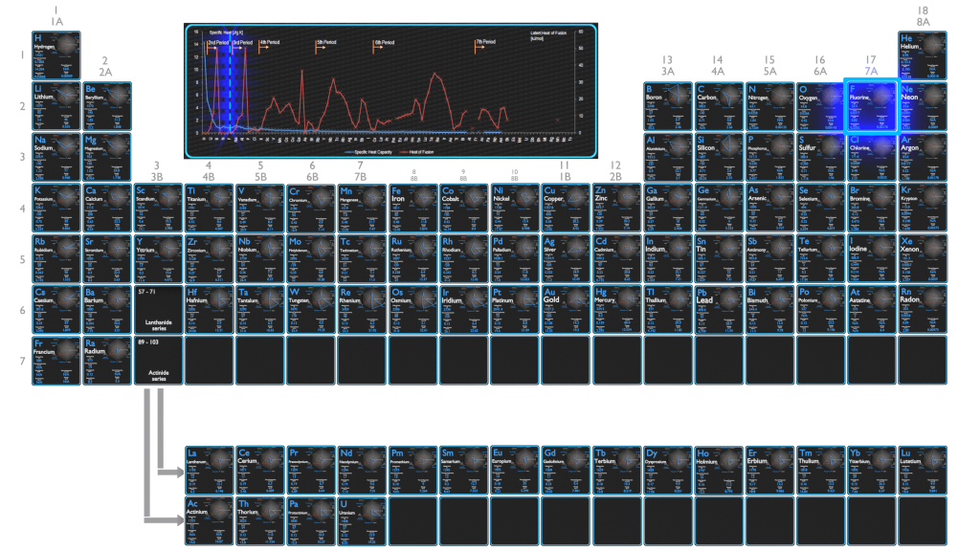This screenshot has height=551, width=980.
Task: Click the 7th Period marker in chart
Action: click(x=485, y=43)
